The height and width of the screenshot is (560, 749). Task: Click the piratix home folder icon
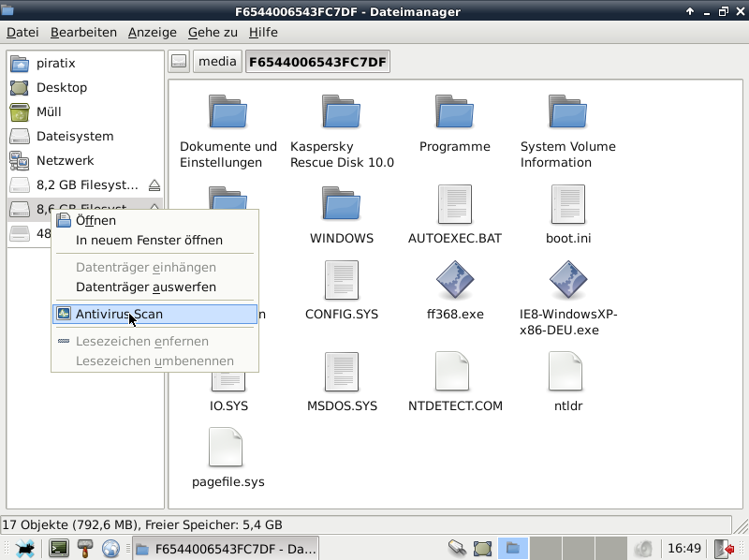20,64
